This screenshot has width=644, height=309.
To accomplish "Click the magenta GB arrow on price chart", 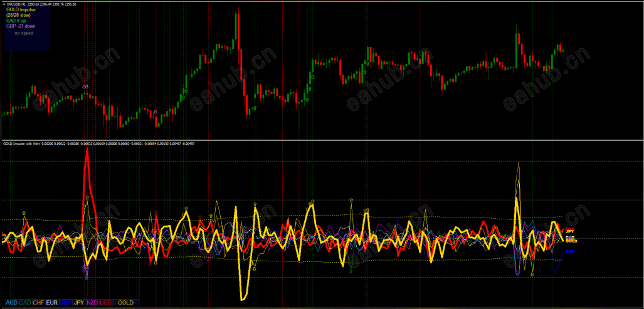I will pyautogui.click(x=85, y=86).
